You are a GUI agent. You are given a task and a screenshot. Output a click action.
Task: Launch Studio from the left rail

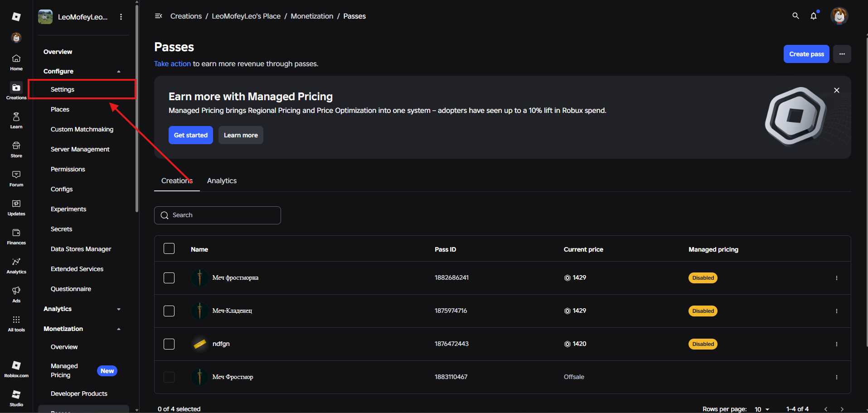[x=16, y=398]
